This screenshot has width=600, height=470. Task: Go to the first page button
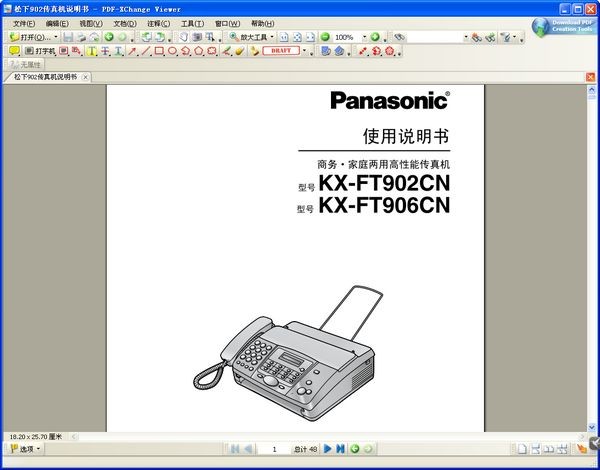coord(235,449)
